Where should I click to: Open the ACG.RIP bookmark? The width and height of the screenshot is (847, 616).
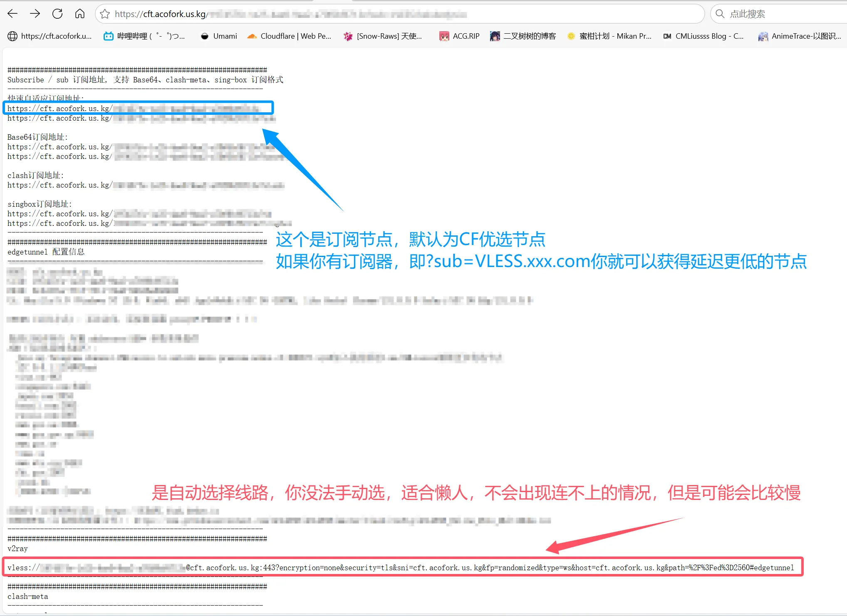[x=459, y=36]
